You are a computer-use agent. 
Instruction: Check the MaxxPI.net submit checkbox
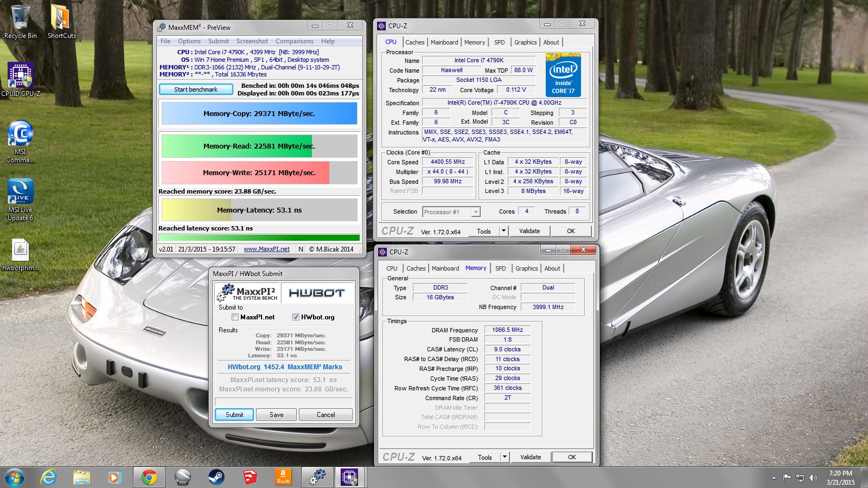click(x=235, y=317)
